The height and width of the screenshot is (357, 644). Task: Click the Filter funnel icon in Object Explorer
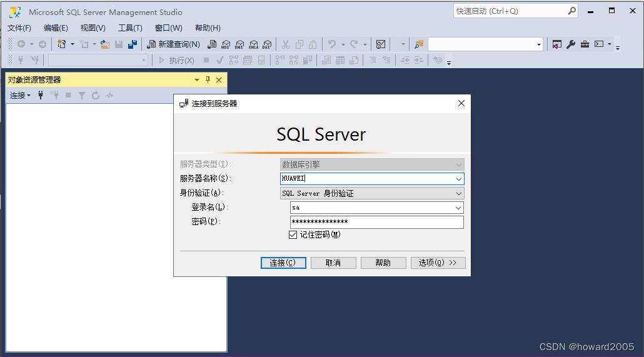[82, 95]
